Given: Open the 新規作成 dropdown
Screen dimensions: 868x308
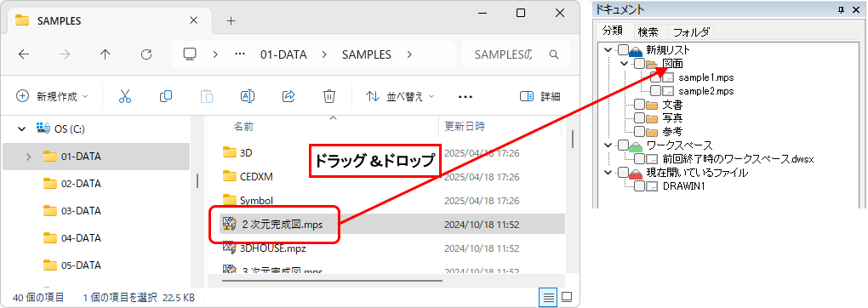Looking at the screenshot, I should pos(53,96).
